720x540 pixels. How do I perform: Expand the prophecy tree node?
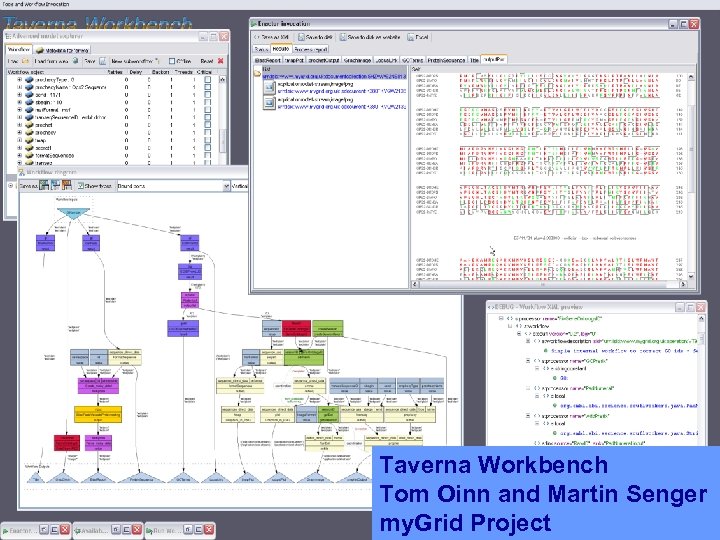(19, 133)
